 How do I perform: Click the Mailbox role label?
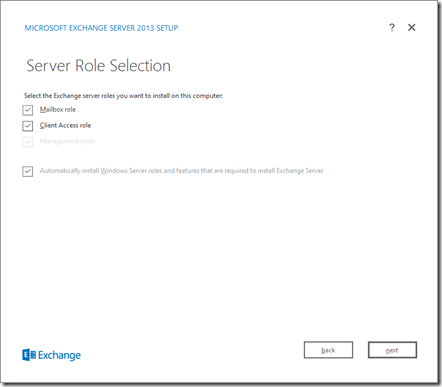pos(58,110)
